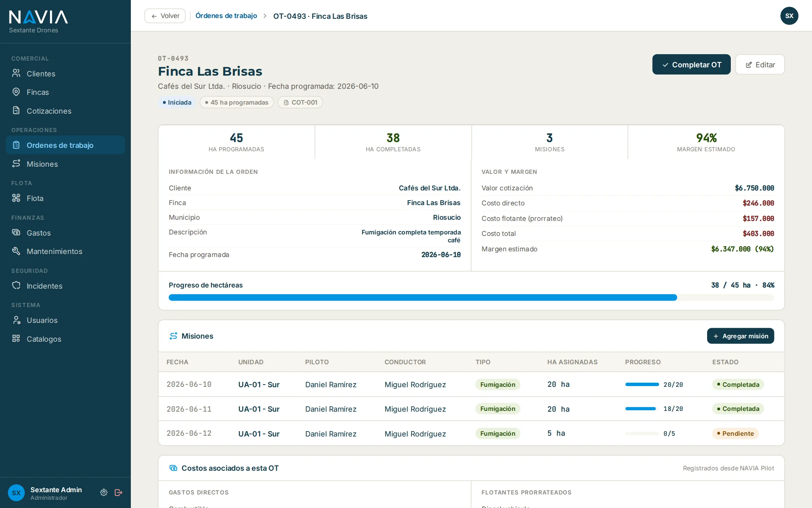The image size is (812, 508).
Task: Click the Sextante Admin user name
Action: click(56, 490)
